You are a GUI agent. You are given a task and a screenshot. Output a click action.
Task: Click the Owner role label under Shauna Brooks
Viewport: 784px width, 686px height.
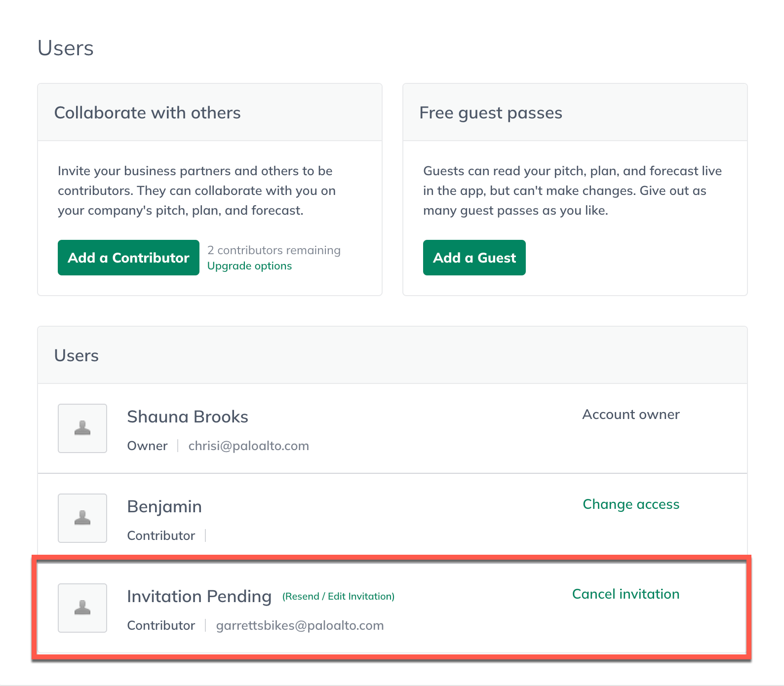[x=147, y=446]
